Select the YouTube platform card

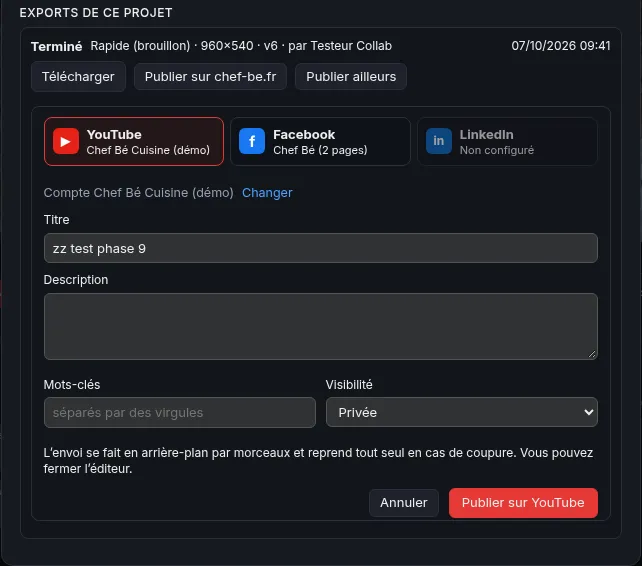[x=134, y=142]
